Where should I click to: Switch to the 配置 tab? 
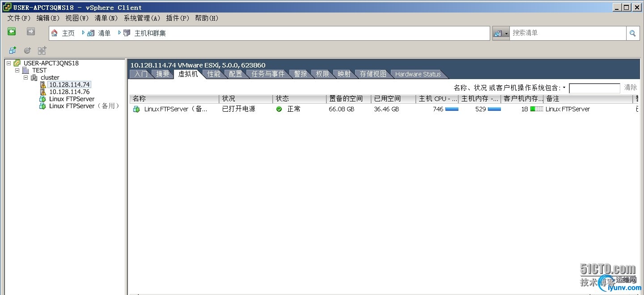click(236, 74)
